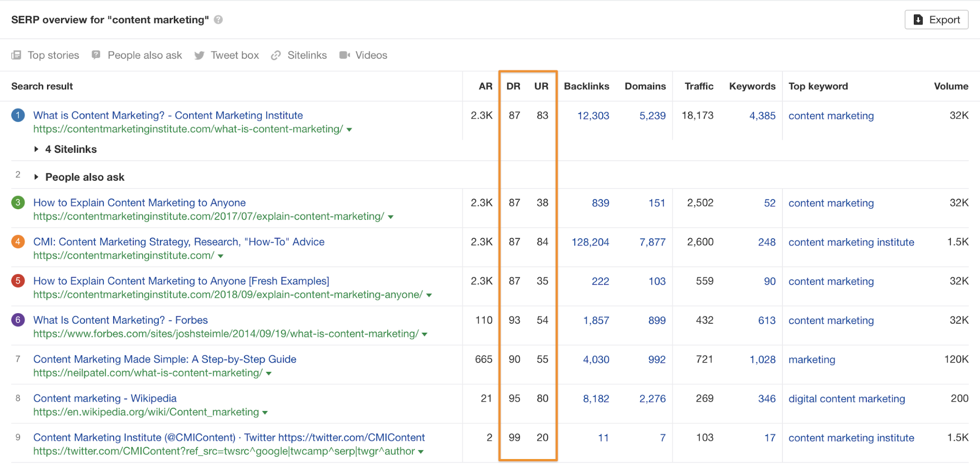Sort by the Backlinks column header
980x466 pixels.
(586, 86)
